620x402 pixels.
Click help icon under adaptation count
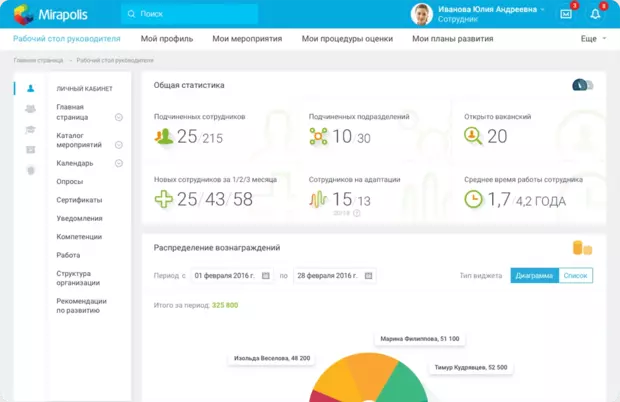(x=357, y=213)
